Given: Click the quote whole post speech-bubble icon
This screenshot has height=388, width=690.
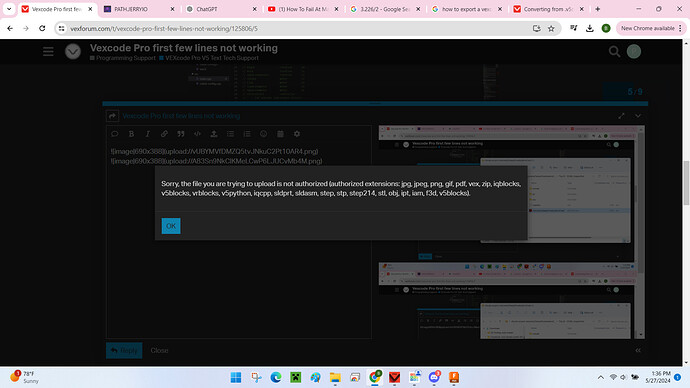Looking at the screenshot, I should [115, 134].
